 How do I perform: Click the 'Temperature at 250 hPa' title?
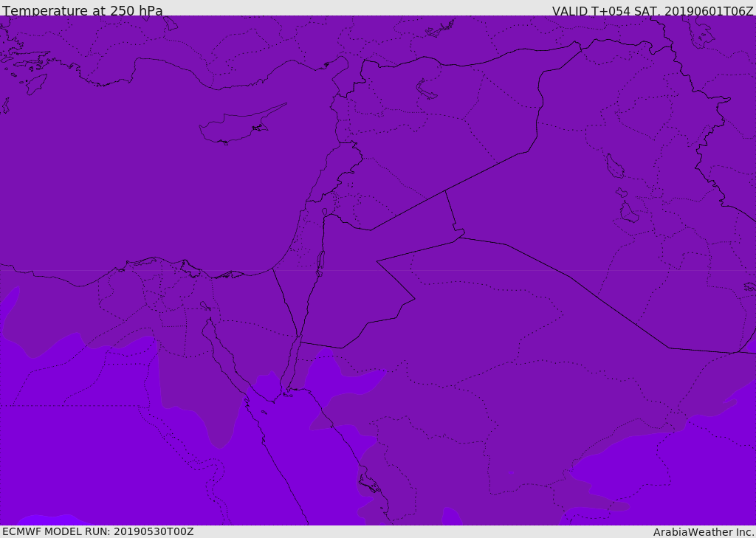83,10
